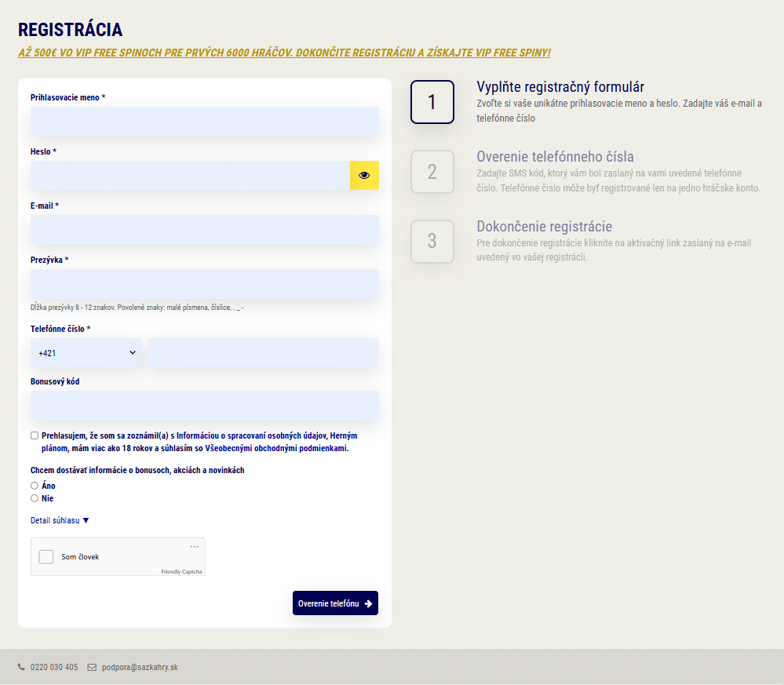Toggle password visibility with the eye icon
This screenshot has width=784, height=685.
click(364, 176)
